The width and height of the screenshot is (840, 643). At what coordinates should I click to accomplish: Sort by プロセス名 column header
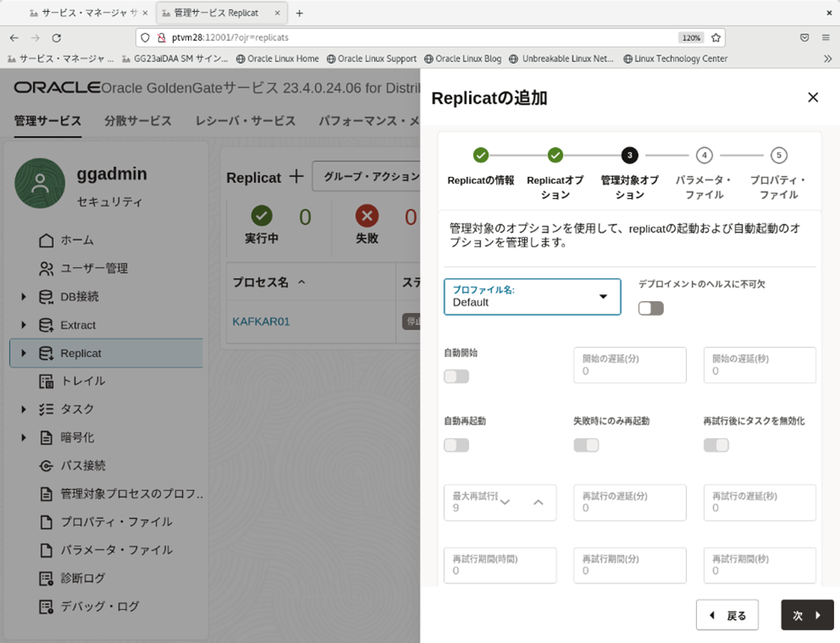(261, 282)
